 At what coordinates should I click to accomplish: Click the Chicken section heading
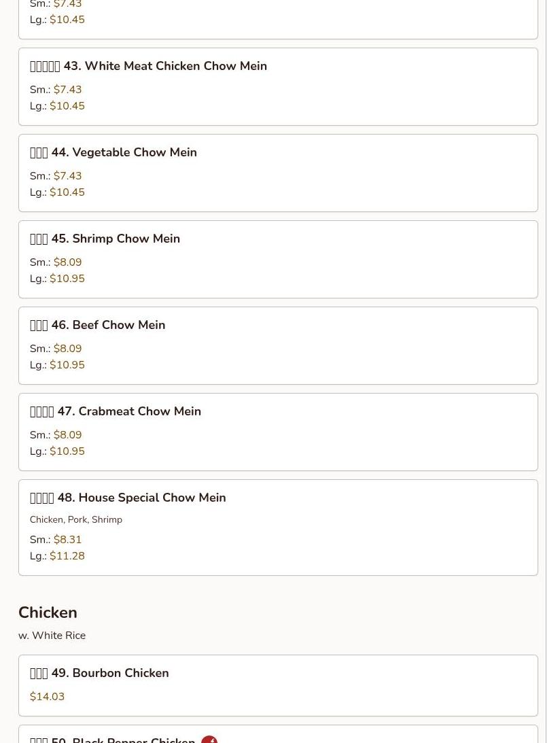[48, 612]
